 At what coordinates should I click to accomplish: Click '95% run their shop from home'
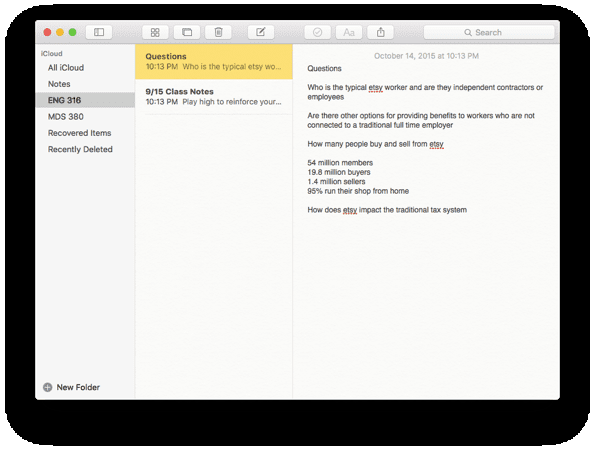coord(358,191)
